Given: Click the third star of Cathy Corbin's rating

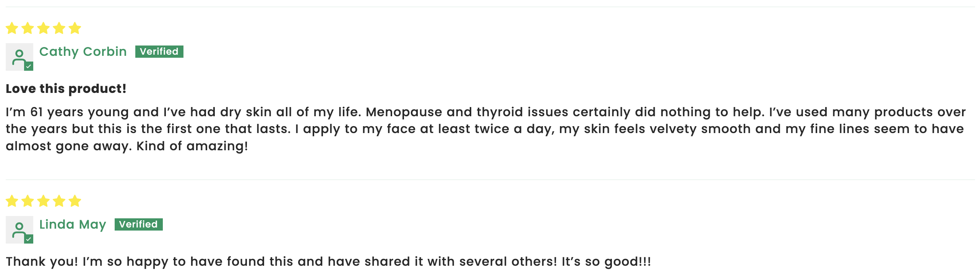Looking at the screenshot, I should pos(44,28).
